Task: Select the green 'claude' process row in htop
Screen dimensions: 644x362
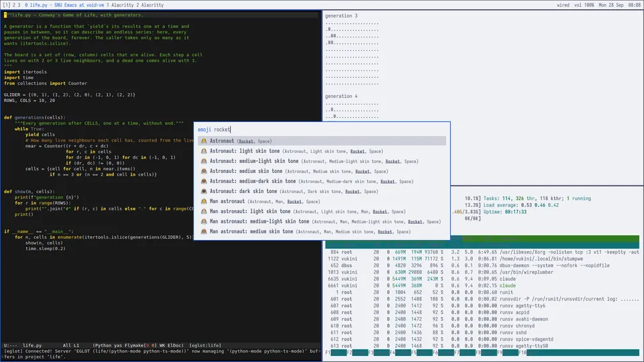Action: [x=482, y=286]
